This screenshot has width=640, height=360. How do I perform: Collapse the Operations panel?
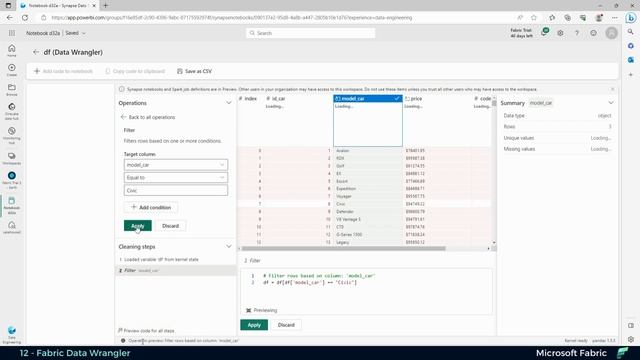tap(229, 103)
